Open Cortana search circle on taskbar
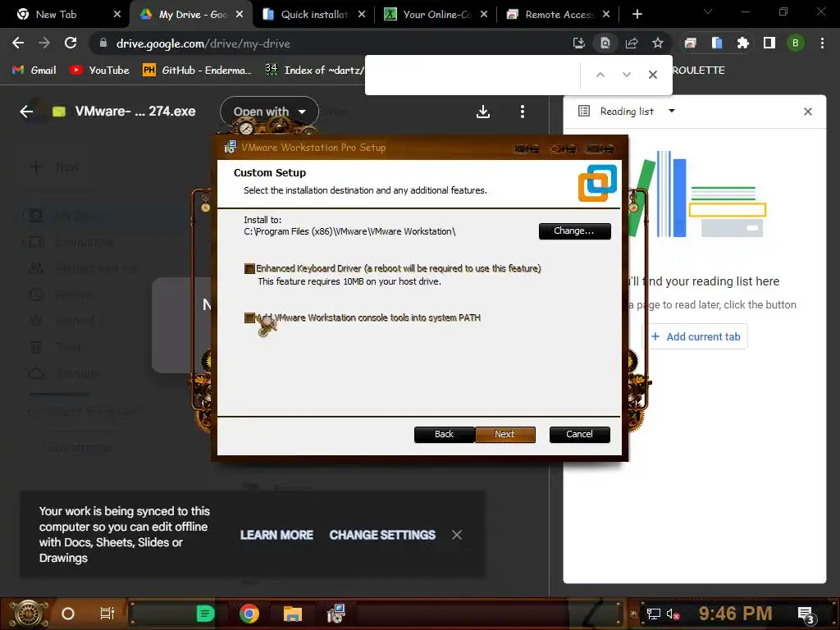 (x=67, y=614)
